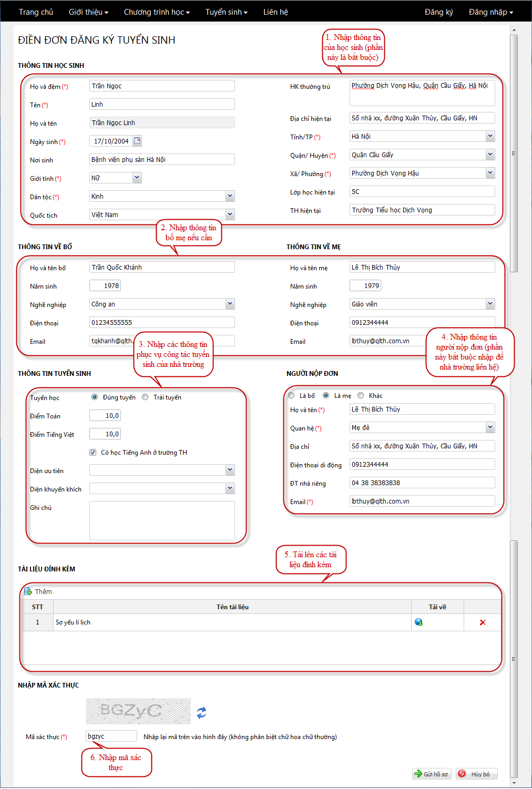The image size is (532, 789).
Task: Open mother's Nghề nghiệp dropdown
Action: pos(490,304)
